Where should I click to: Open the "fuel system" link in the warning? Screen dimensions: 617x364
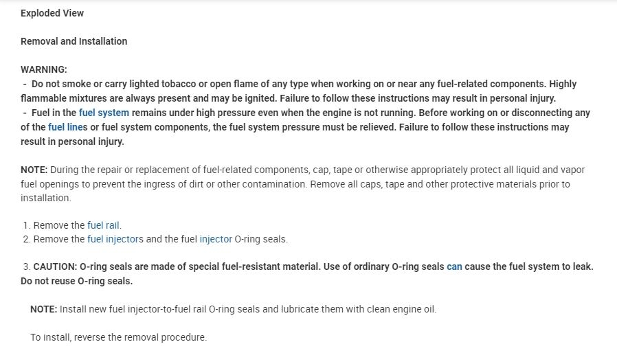104,113
